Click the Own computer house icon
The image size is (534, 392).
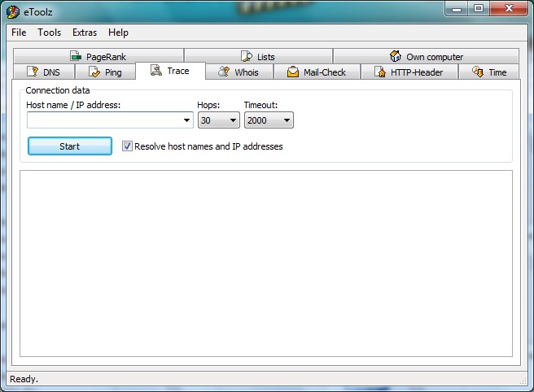tap(396, 56)
